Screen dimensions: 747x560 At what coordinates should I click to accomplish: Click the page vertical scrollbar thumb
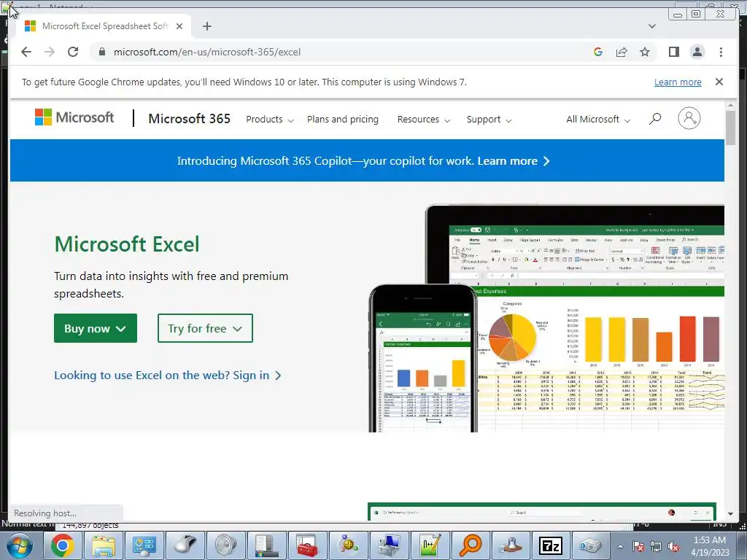730,128
